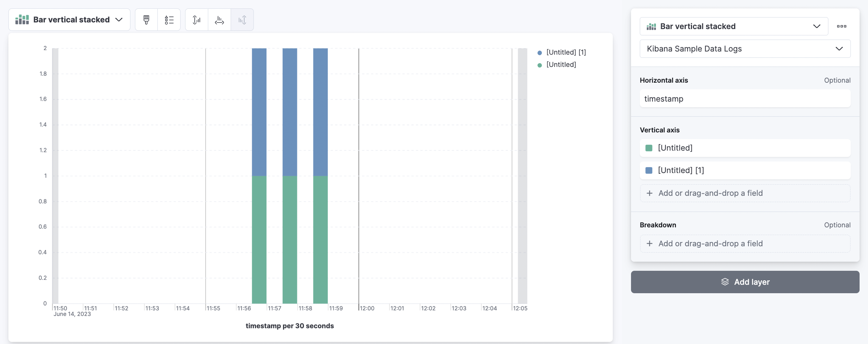This screenshot has height=344, width=868.
Task: Click the Optional label beside Horizontal axis
Action: pos(837,80)
